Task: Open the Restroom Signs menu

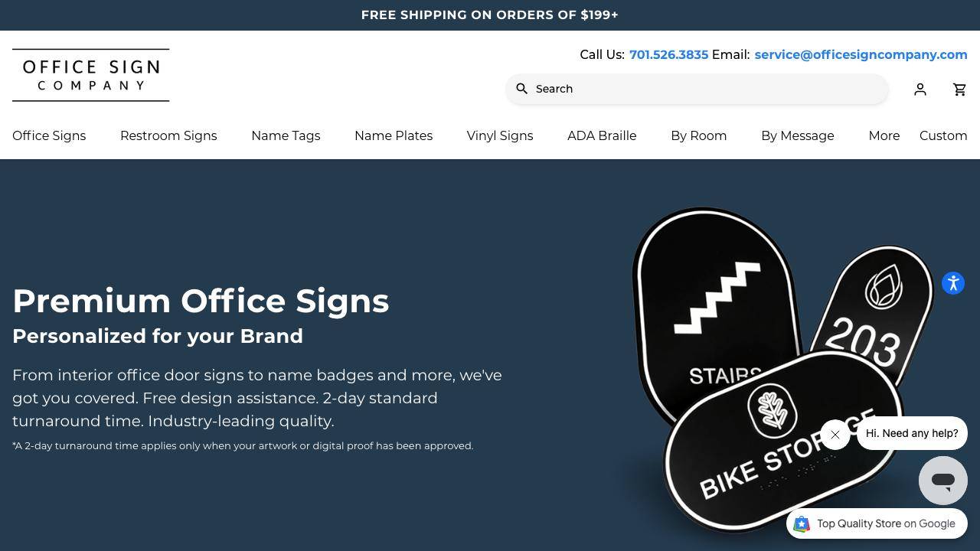Action: [x=168, y=136]
